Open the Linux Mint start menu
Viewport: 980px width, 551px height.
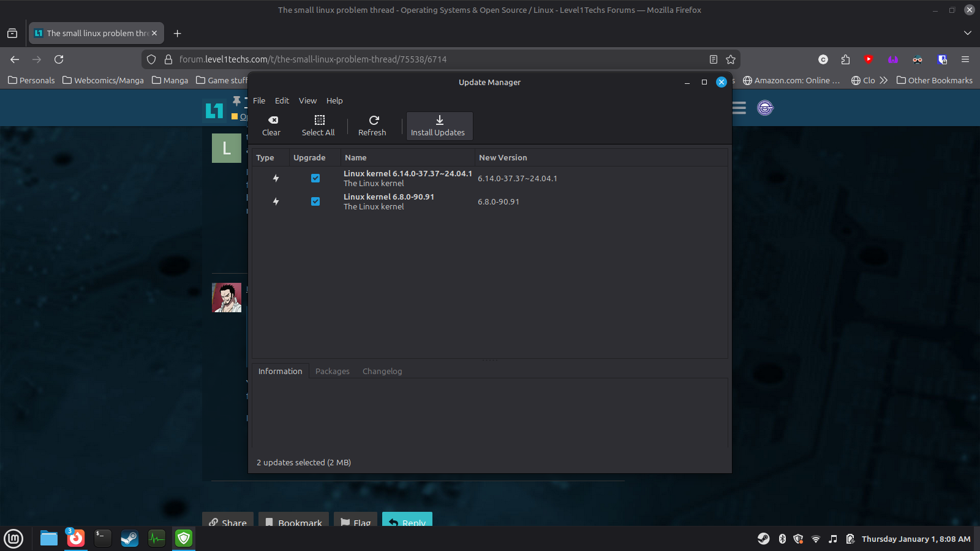[x=13, y=538]
